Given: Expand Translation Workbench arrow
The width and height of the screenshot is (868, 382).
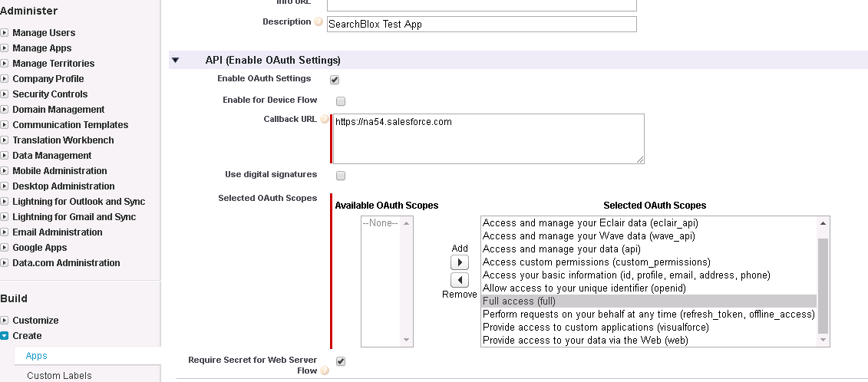Looking at the screenshot, I should tap(5, 140).
